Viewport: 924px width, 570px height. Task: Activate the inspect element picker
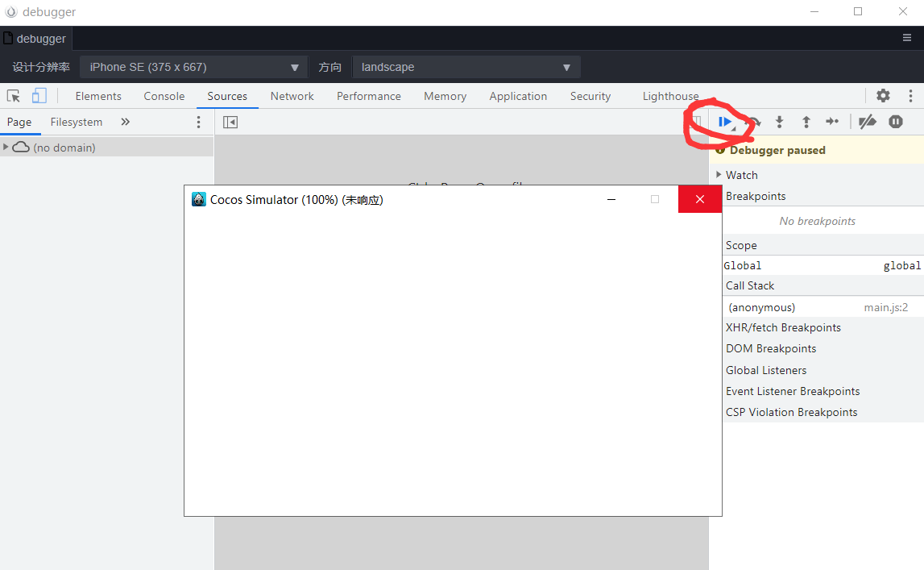tap(13, 95)
